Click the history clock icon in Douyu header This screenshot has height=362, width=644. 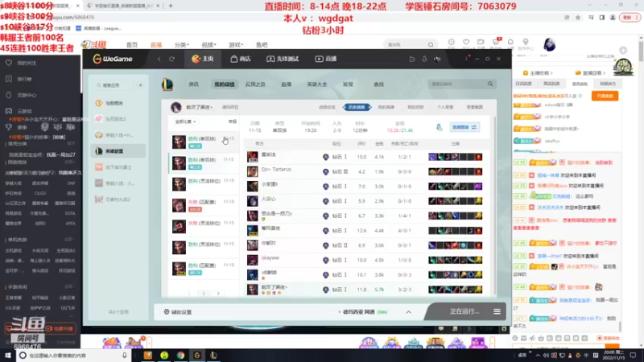pyautogui.click(x=452, y=42)
